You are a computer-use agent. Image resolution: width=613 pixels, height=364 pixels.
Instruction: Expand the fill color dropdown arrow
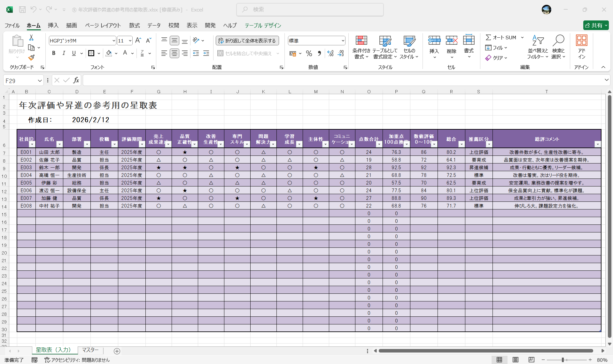point(116,53)
